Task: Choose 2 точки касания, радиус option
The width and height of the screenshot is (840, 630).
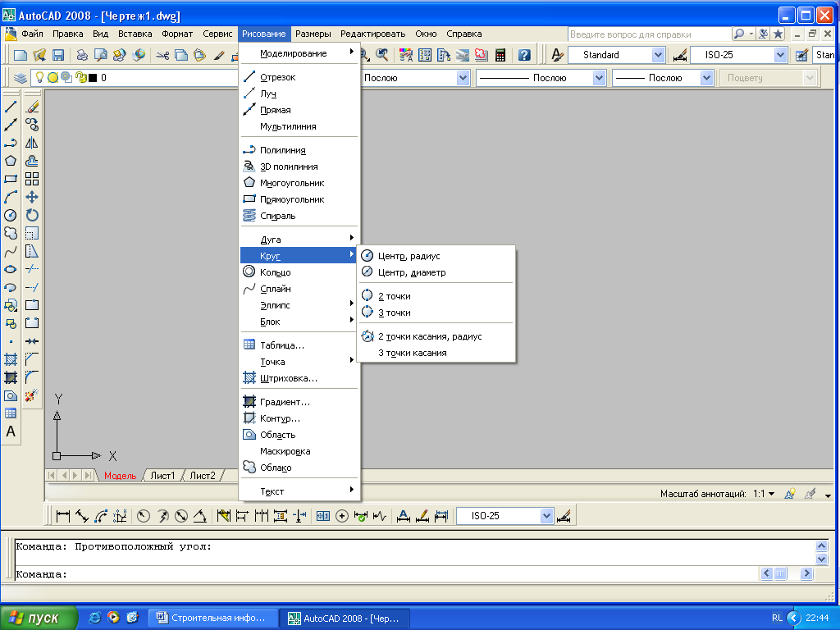Action: [x=436, y=336]
